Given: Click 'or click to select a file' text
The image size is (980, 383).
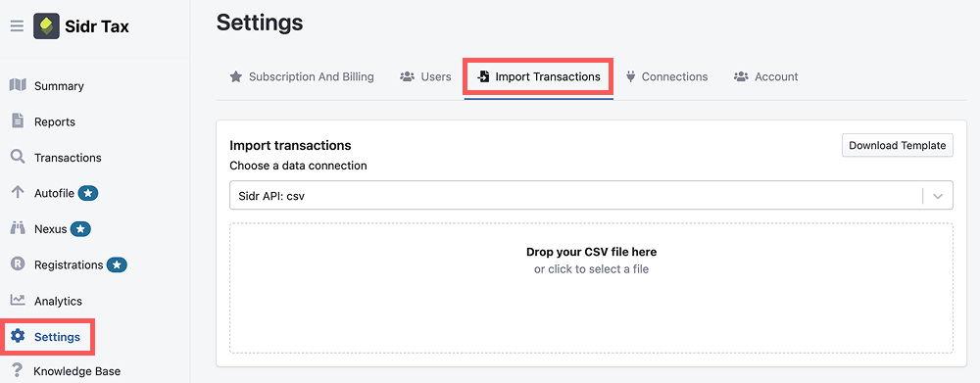Looking at the screenshot, I should [591, 269].
